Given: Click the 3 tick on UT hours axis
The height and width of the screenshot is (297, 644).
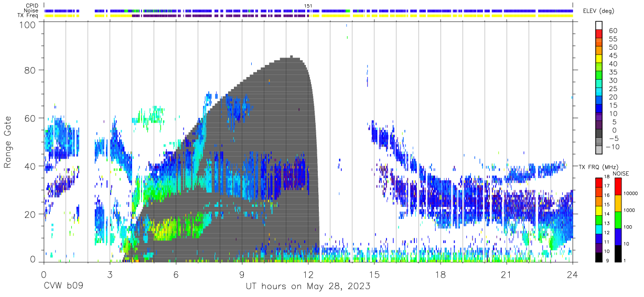Looking at the screenshot, I should [x=110, y=274].
